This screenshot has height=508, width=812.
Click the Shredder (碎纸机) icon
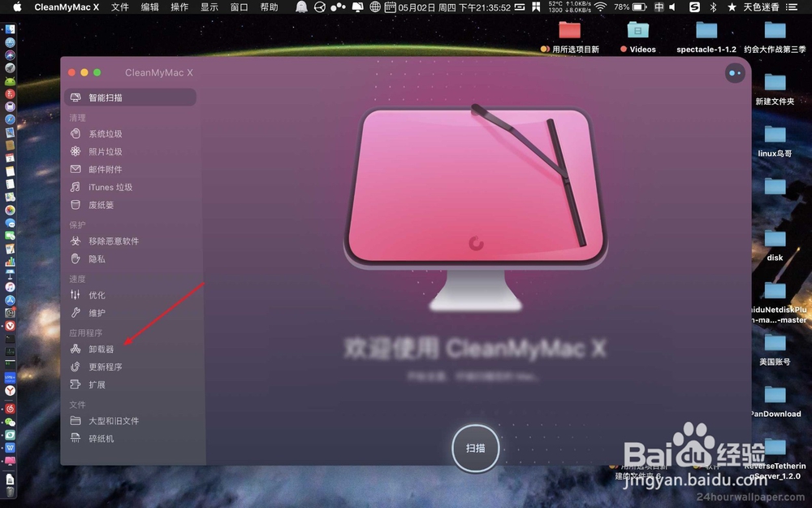pyautogui.click(x=76, y=438)
